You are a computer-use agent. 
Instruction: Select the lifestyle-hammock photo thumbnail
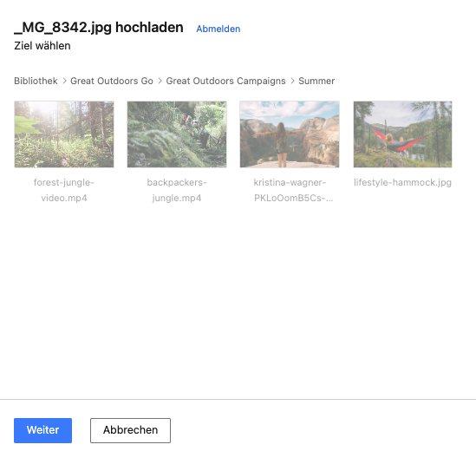402,134
